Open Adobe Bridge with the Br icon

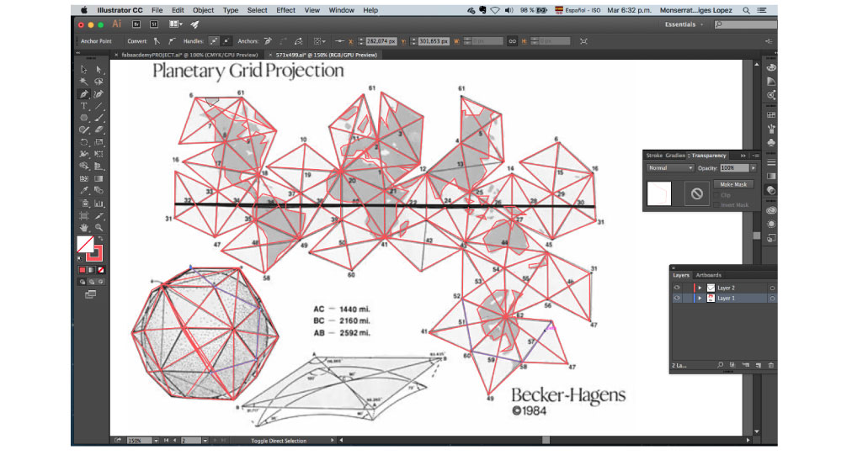point(136,24)
